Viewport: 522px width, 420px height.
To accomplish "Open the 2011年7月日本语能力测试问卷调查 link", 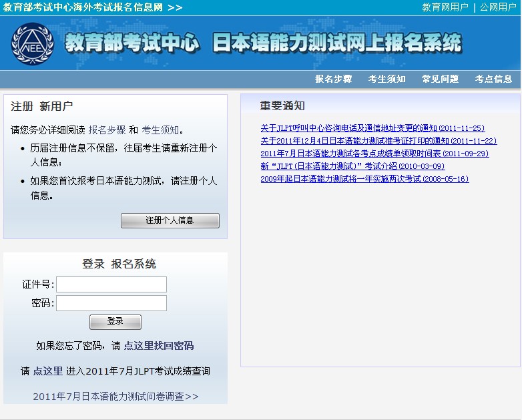I will [115, 397].
